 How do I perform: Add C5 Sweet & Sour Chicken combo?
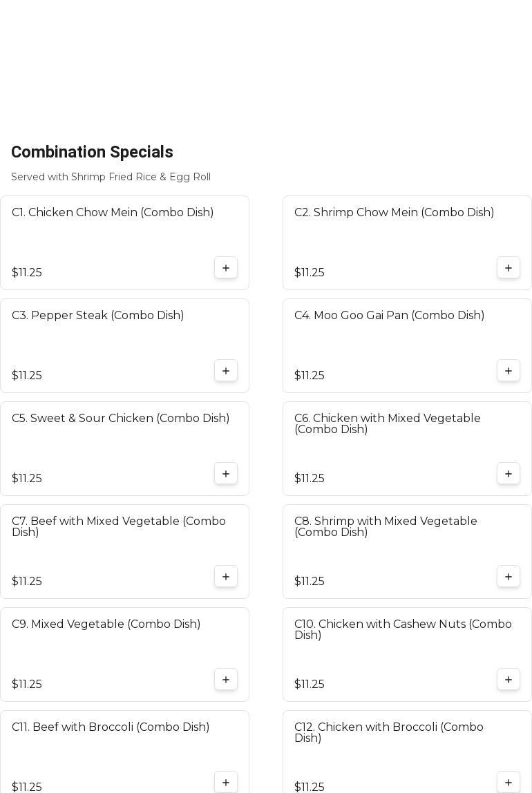(226, 474)
